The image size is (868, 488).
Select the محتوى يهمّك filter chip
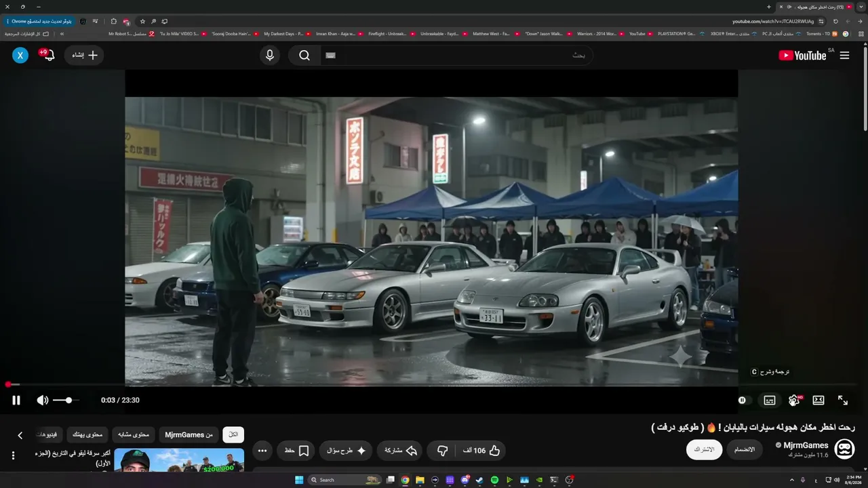[x=87, y=434]
